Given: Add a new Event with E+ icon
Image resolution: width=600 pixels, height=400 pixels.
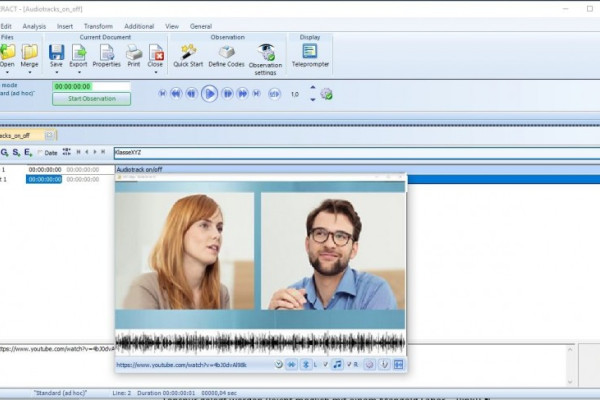Looking at the screenshot, I should [x=28, y=152].
